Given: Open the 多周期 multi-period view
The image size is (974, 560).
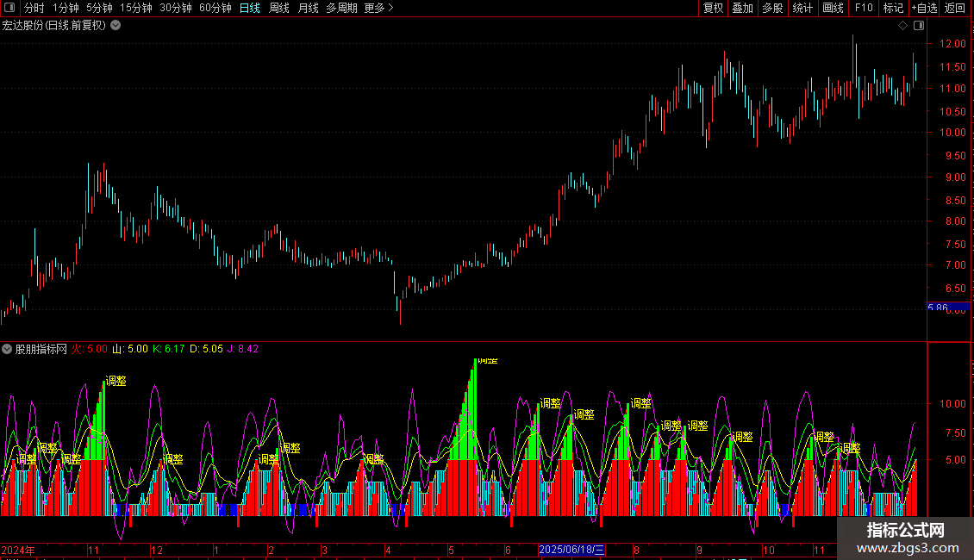Looking at the screenshot, I should [341, 8].
